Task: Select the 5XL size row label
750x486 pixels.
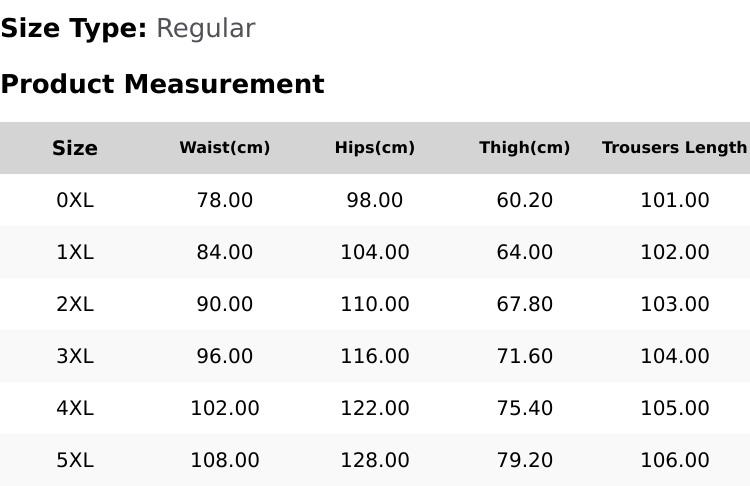Action: [x=75, y=460]
